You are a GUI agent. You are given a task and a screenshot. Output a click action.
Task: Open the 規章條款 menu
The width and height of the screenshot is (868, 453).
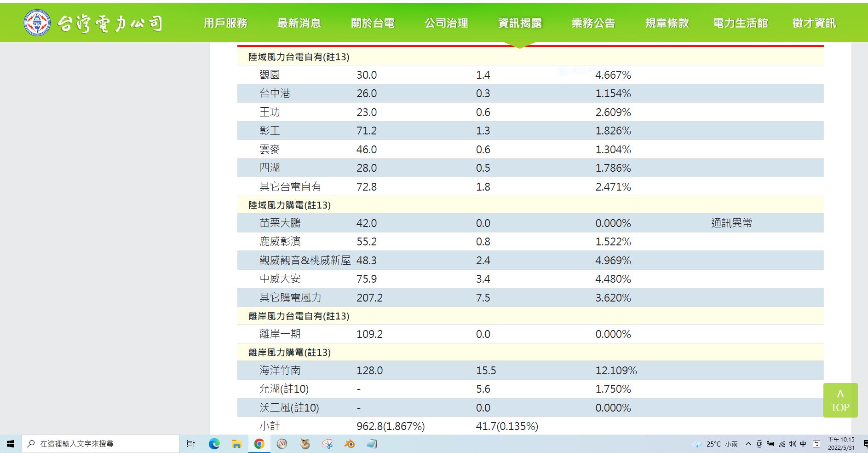click(x=667, y=23)
